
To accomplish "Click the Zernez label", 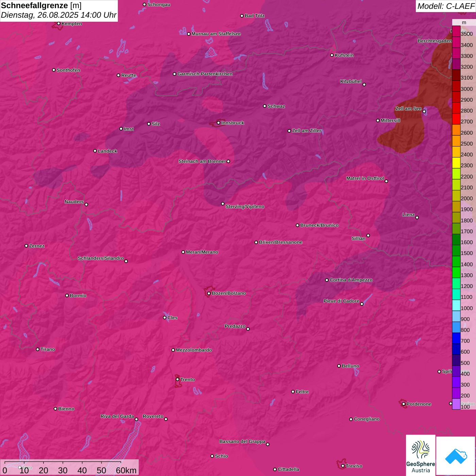I will (37, 246).
